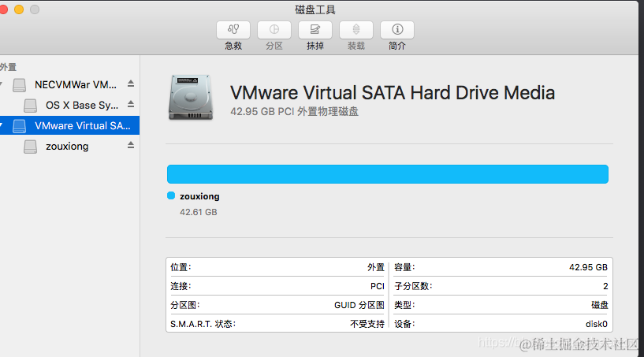The height and width of the screenshot is (357, 644).
Task: Eject the zouxiong volume
Action: (131, 145)
